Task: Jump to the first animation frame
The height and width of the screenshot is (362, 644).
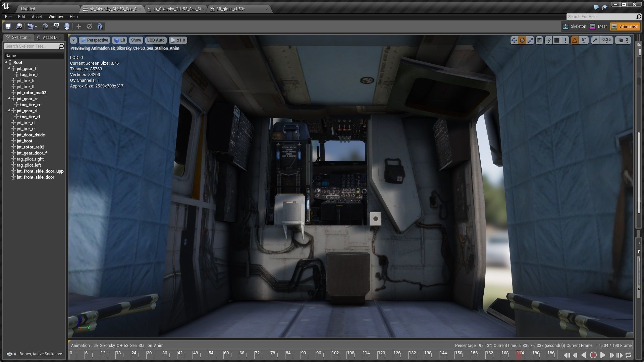Action: [x=567, y=355]
